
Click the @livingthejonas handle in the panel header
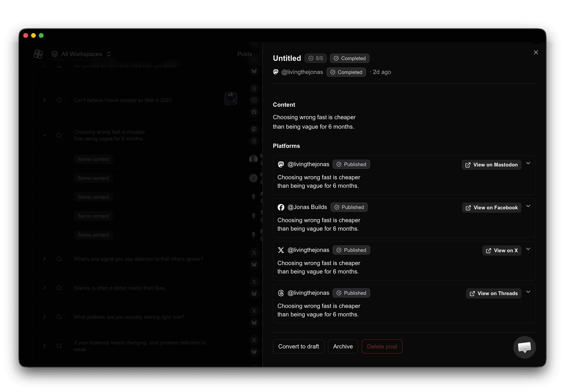tap(302, 72)
